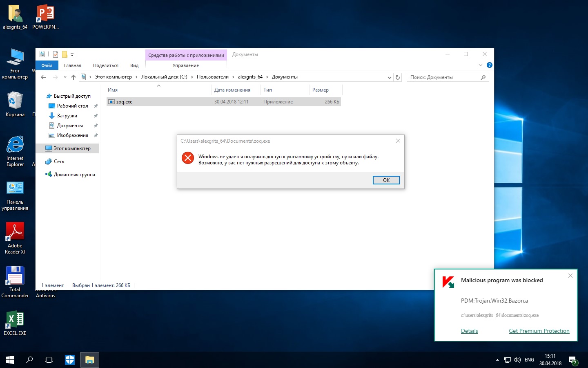This screenshot has height=368, width=588.
Task: Open the recent locations dropdown arrow
Action: (65, 77)
